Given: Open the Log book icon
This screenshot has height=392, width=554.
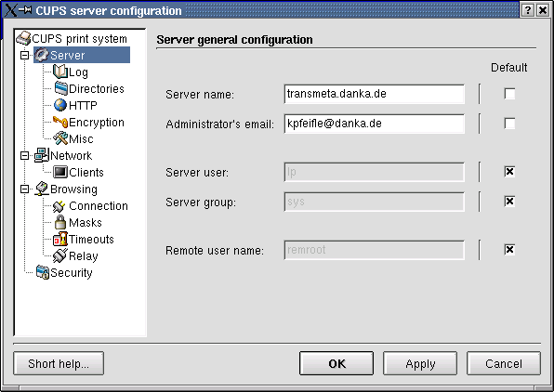Looking at the screenshot, I should [x=60, y=72].
